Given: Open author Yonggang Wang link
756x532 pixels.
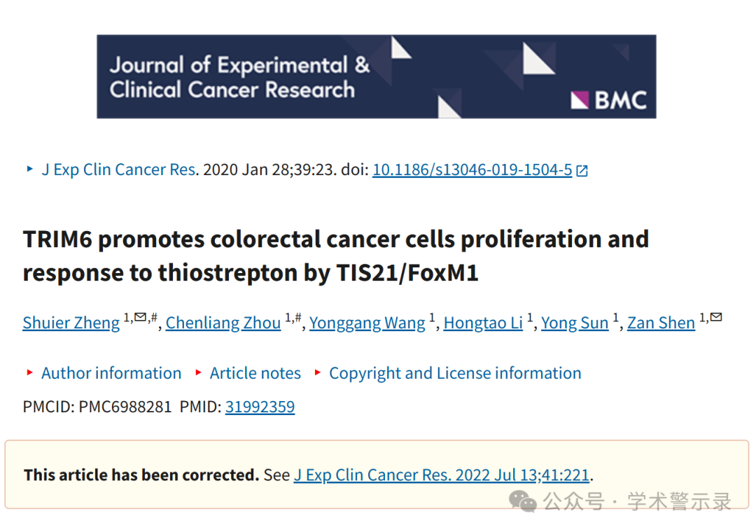Looking at the screenshot, I should [367, 323].
